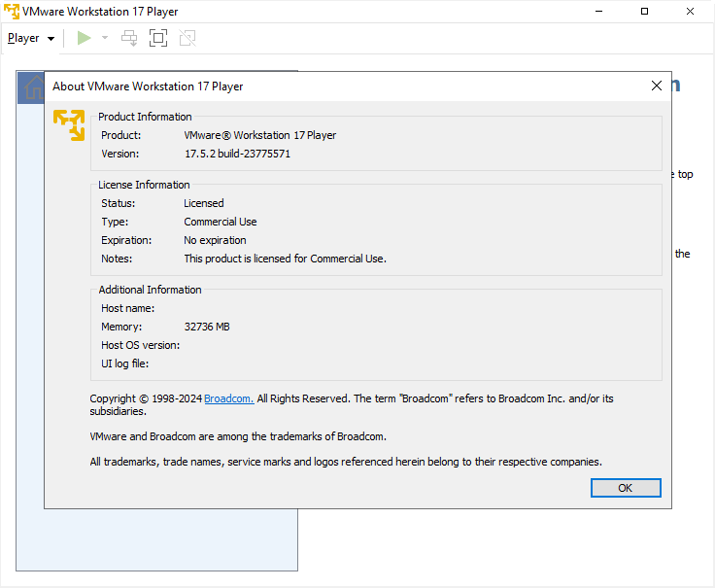The height and width of the screenshot is (588, 715).
Task: Click the VMware and Broadcom trademarks sentence
Action: 238,436
